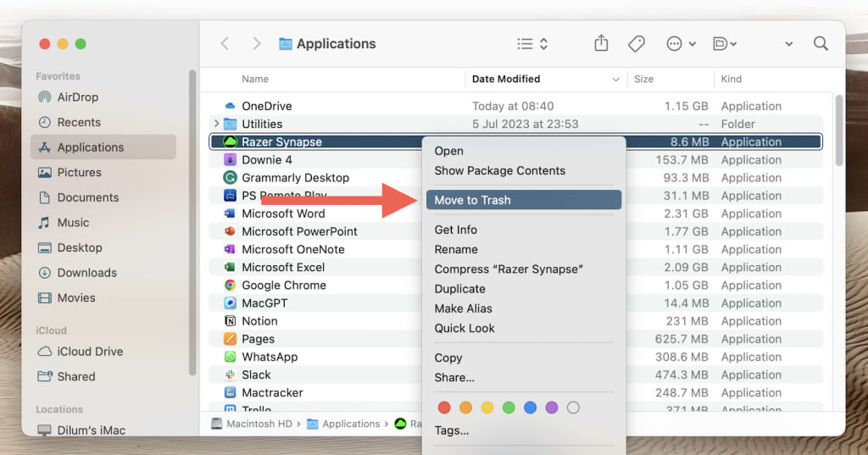Expand the Utilities folder disclosure triangle
The height and width of the screenshot is (455, 868).
[216, 124]
